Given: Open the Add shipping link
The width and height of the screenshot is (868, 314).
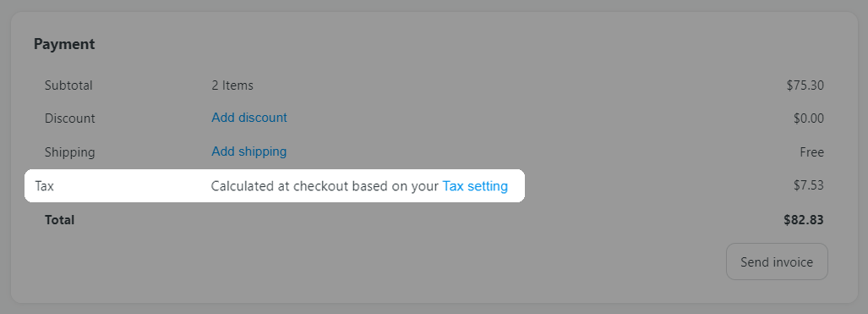Looking at the screenshot, I should [x=249, y=151].
